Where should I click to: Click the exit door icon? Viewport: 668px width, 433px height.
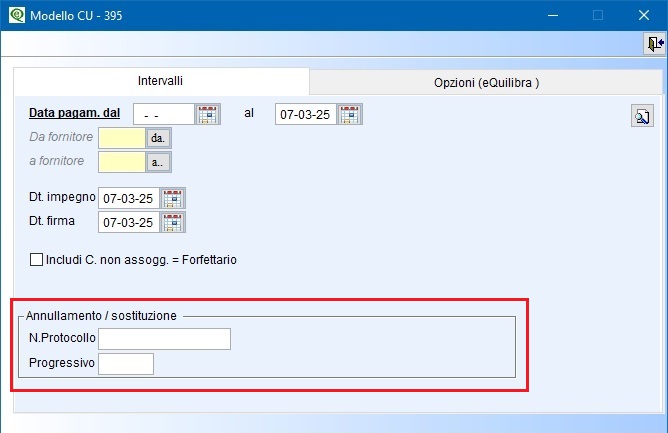tap(655, 44)
